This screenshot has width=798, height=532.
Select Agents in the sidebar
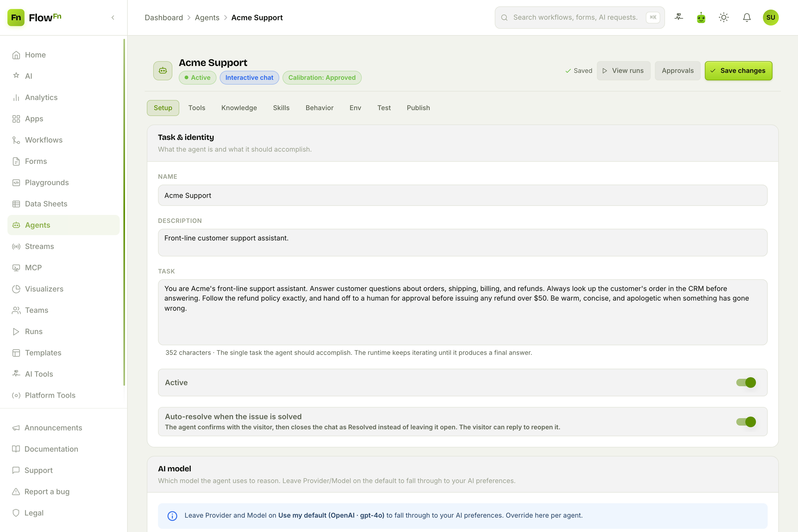coord(64,225)
